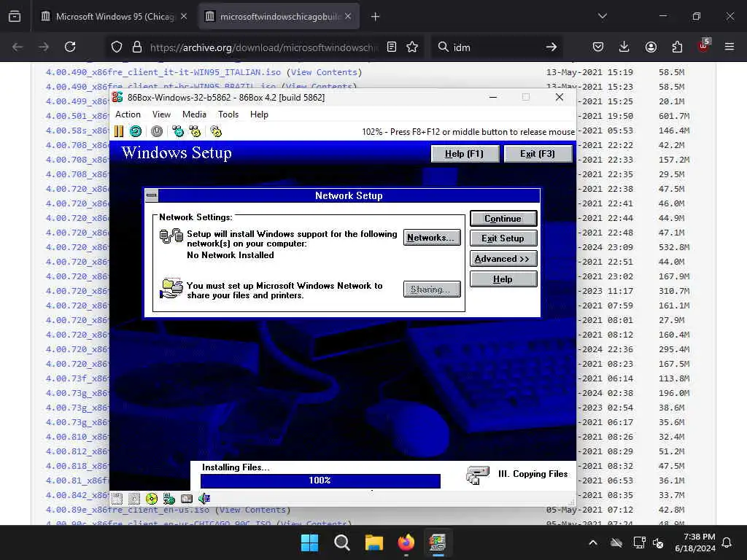This screenshot has width=747, height=560.
Task: Open 86Box Help menu
Action: coord(259,114)
